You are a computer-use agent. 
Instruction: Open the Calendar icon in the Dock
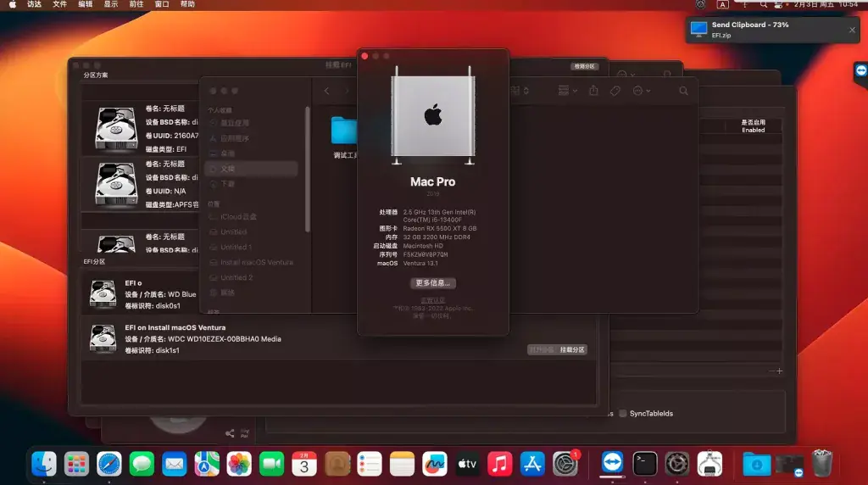pos(304,464)
